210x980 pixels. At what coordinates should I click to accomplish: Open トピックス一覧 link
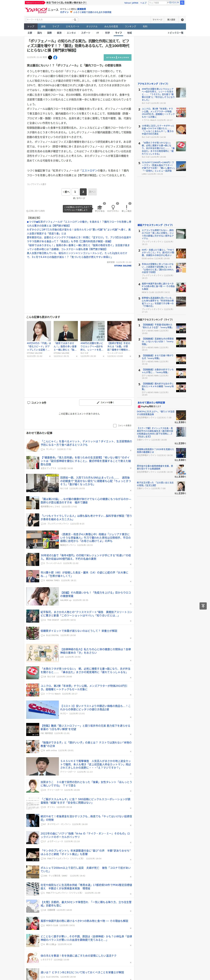pos(175,33)
